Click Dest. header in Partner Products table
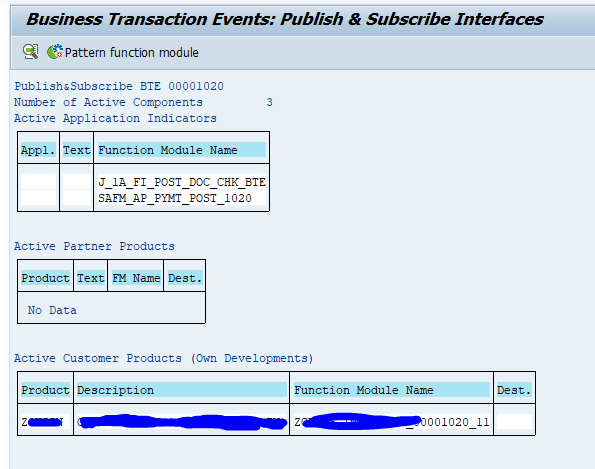 [x=185, y=278]
